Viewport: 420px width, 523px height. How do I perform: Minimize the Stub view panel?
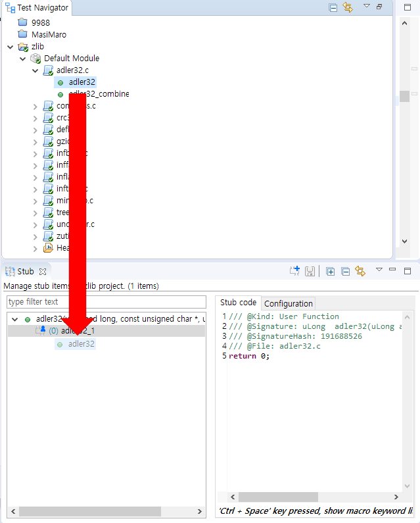click(x=392, y=269)
